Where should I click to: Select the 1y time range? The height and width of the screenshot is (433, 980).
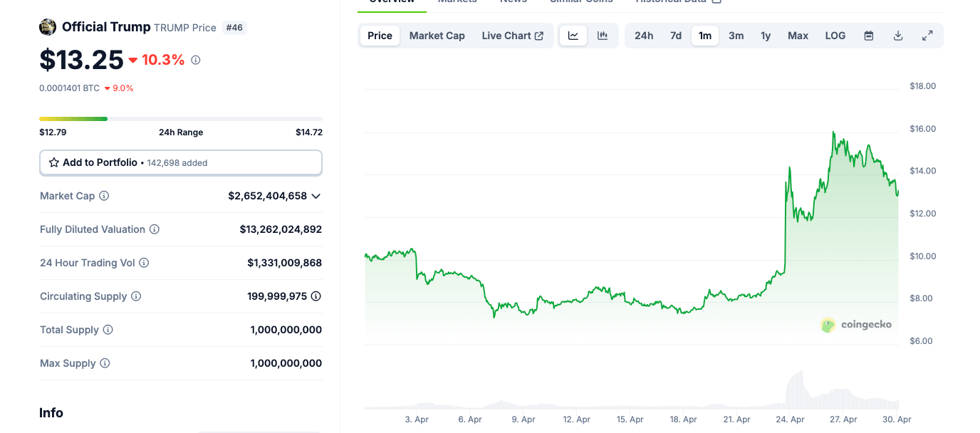[766, 35]
